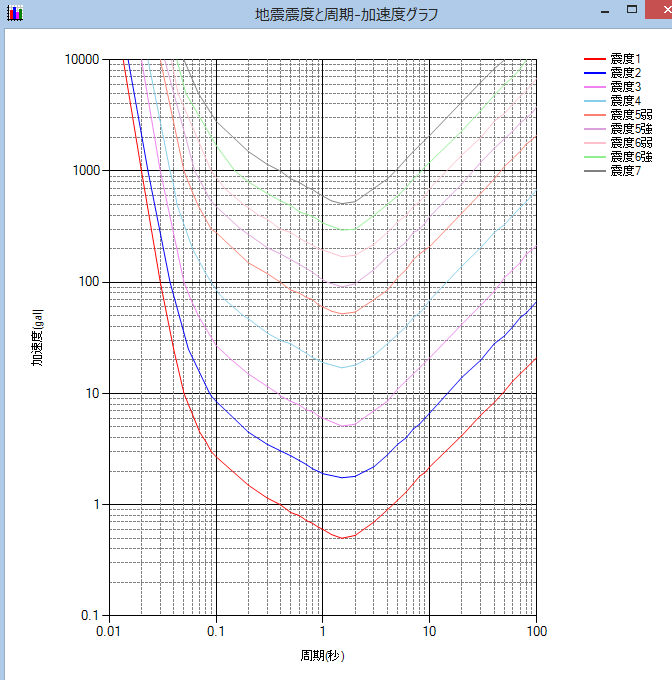Click the 100 x-axis tick label
This screenshot has width=672, height=680.
536,632
